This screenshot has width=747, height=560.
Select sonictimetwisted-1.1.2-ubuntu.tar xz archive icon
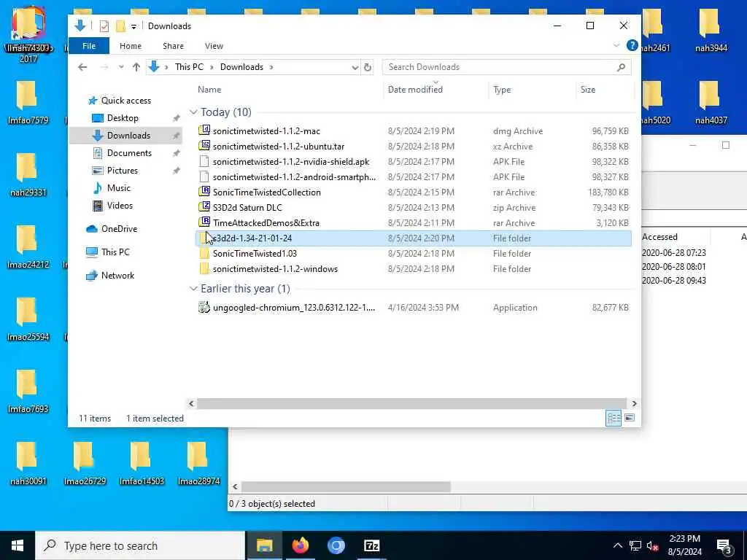tap(204, 146)
